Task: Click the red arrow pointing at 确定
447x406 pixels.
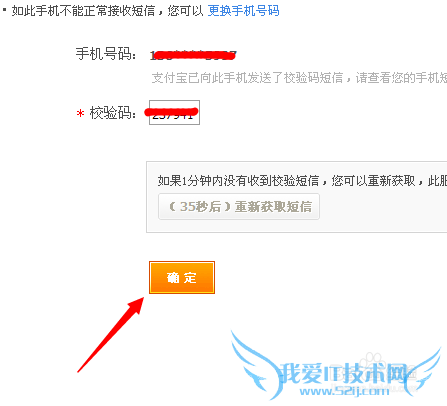Action: click(111, 335)
